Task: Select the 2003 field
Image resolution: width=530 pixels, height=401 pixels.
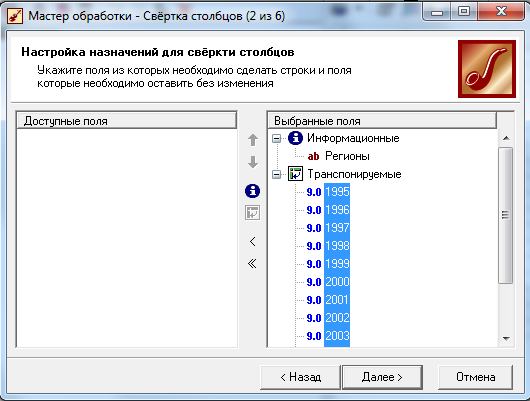Action: [337, 336]
